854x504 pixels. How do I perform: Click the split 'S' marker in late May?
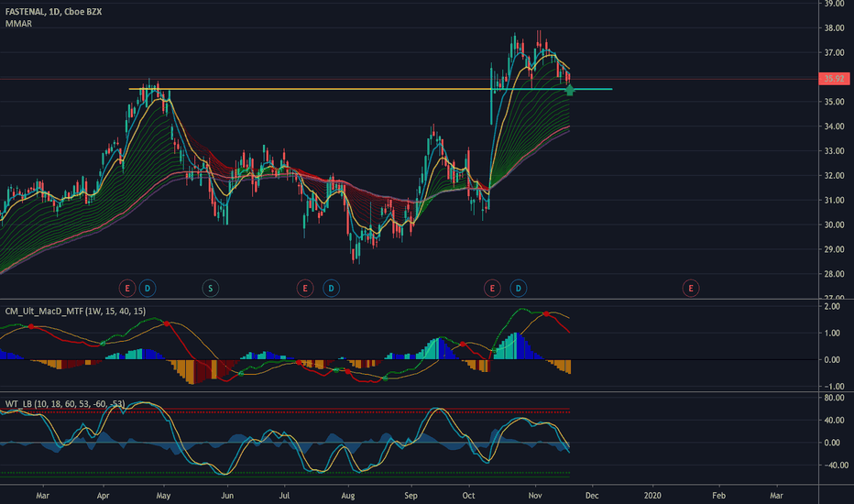(x=211, y=289)
